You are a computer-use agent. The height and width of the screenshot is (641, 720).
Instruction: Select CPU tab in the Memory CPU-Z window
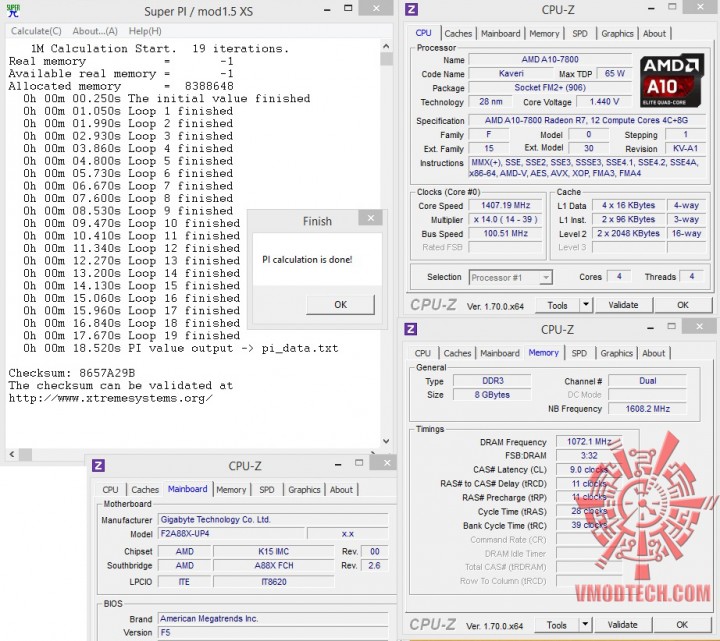click(422, 353)
